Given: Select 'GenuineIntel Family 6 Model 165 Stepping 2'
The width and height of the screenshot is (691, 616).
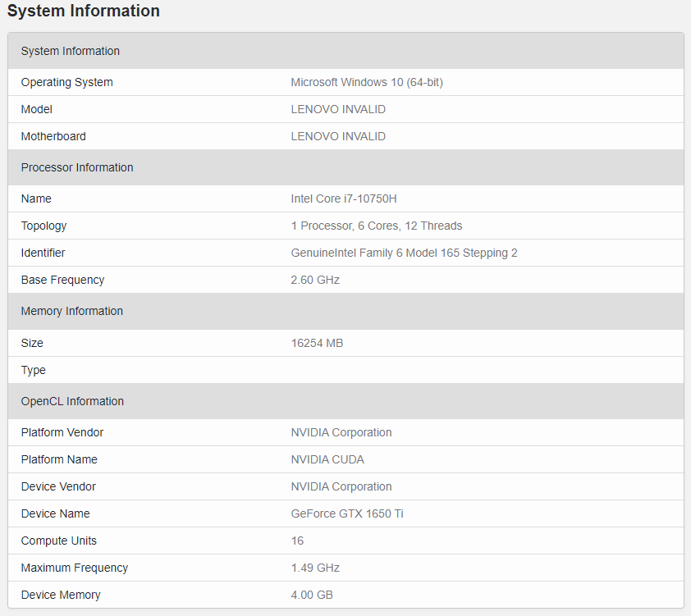Looking at the screenshot, I should click(404, 253).
